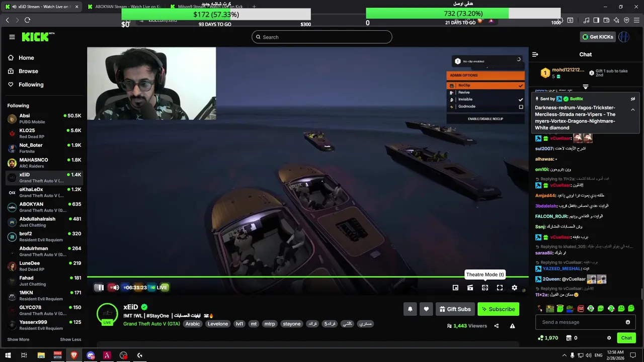644x362 pixels.
Task: Open Brave from the taskbar
Action: pos(74,355)
